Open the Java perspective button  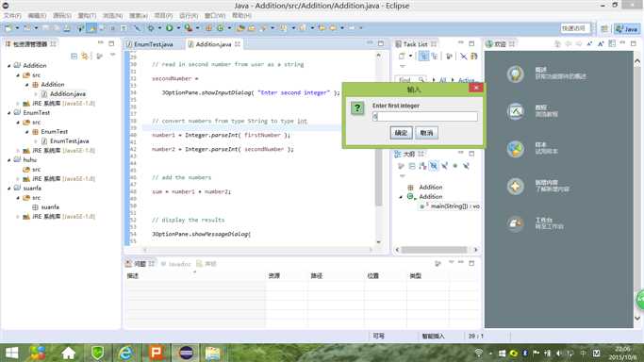(x=627, y=28)
